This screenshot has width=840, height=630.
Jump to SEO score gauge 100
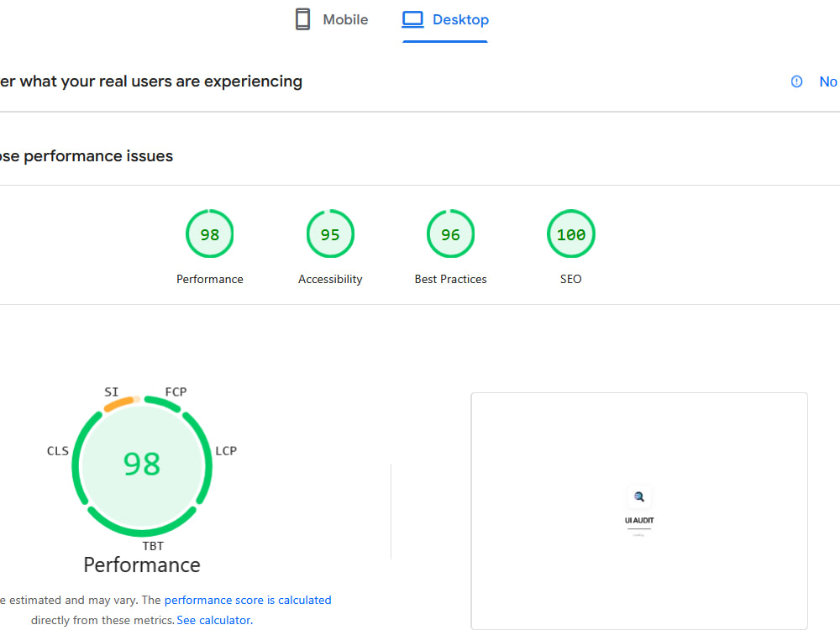pos(571,234)
